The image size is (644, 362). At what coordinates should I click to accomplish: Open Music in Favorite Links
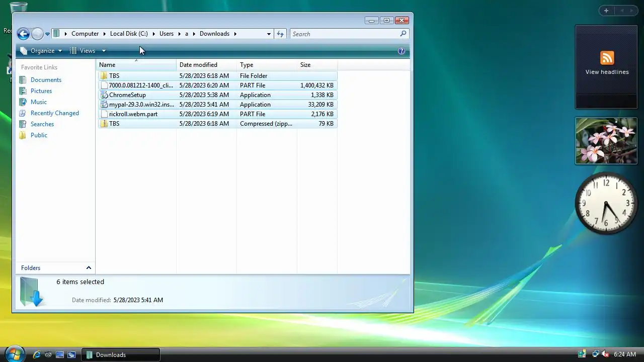tap(39, 102)
